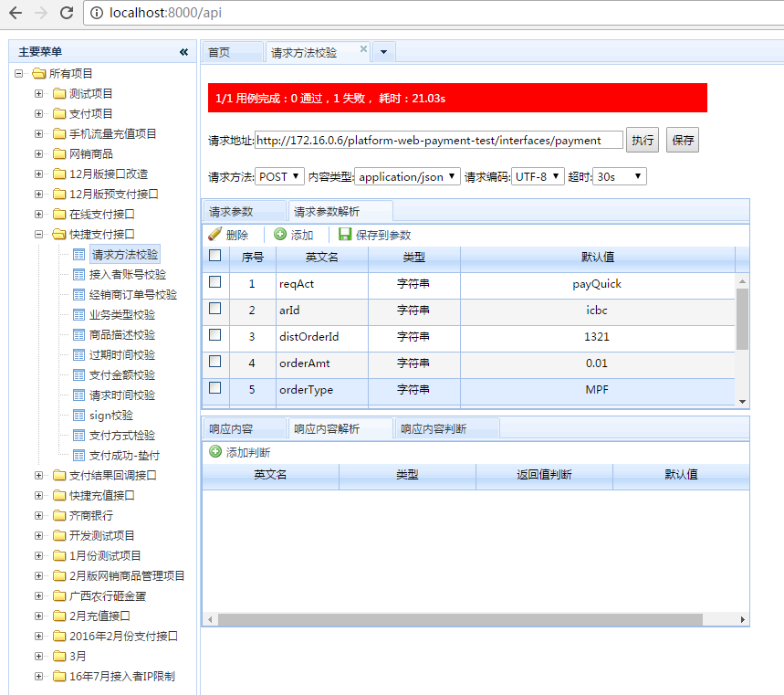Click the 所有项目 folder icon
This screenshot has width=784, height=695.
39,74
